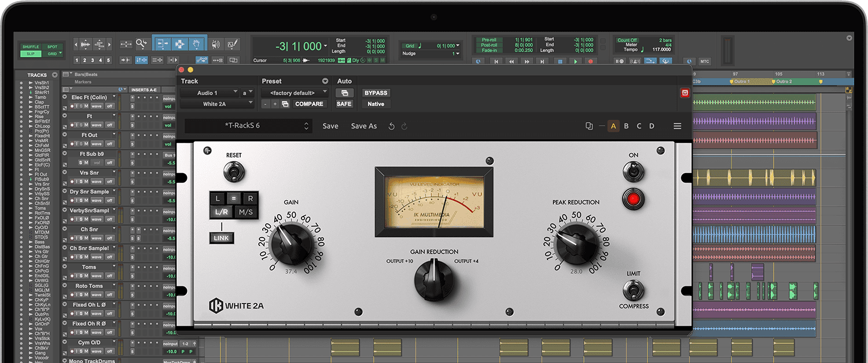Click the red target plug-in button
Image resolution: width=868 pixels, height=363 pixels.
[685, 93]
